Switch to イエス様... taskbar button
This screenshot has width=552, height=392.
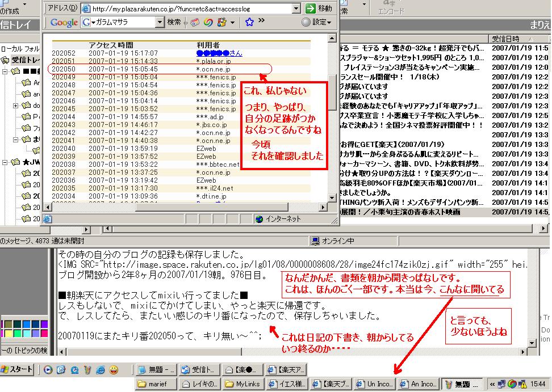(286, 384)
